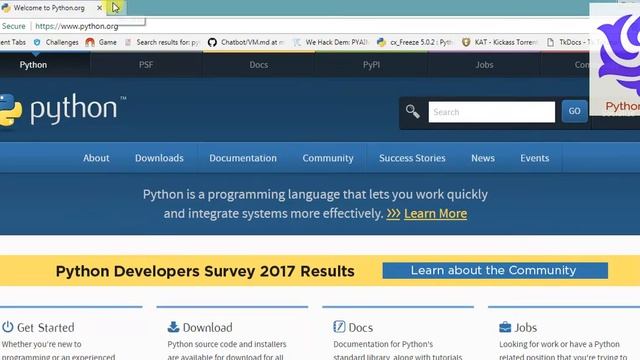This screenshot has width=640, height=360.
Task: Click the Get Started power icon
Action: (8, 327)
